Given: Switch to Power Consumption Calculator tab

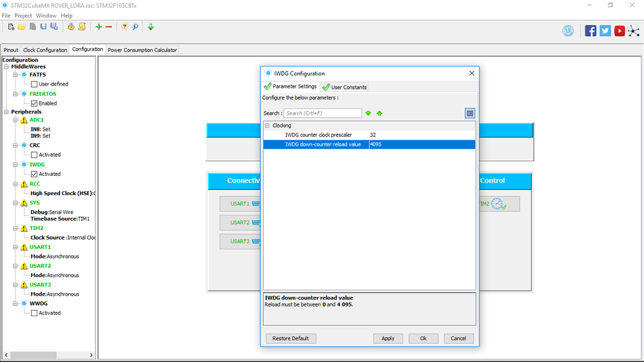Looking at the screenshot, I should pyautogui.click(x=142, y=50).
